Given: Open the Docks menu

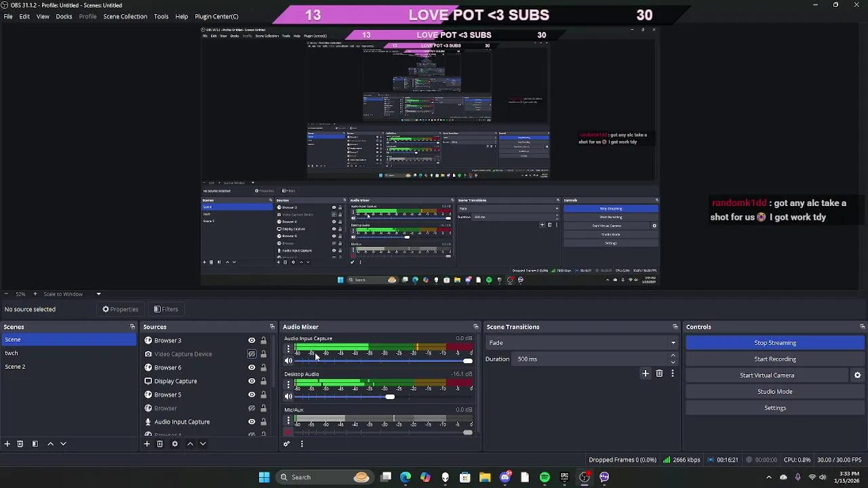Looking at the screenshot, I should pos(64,16).
